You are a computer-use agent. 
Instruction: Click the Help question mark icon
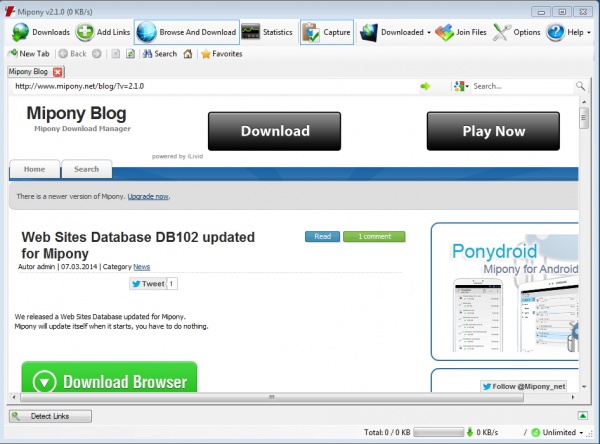pos(555,32)
